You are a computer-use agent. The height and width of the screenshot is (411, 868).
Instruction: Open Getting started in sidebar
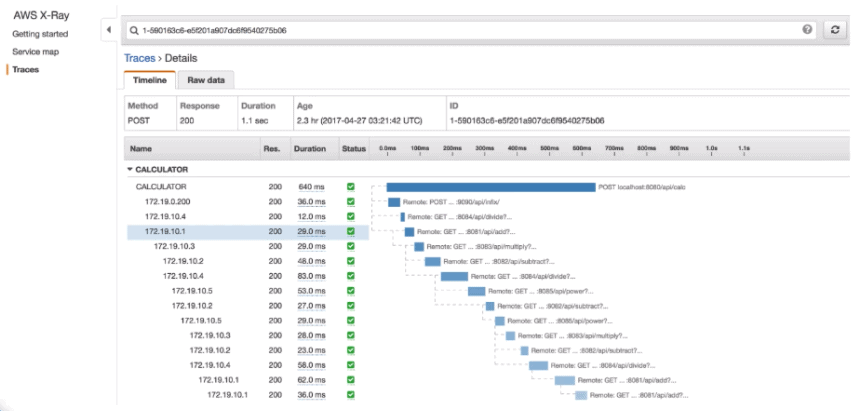[39, 35]
